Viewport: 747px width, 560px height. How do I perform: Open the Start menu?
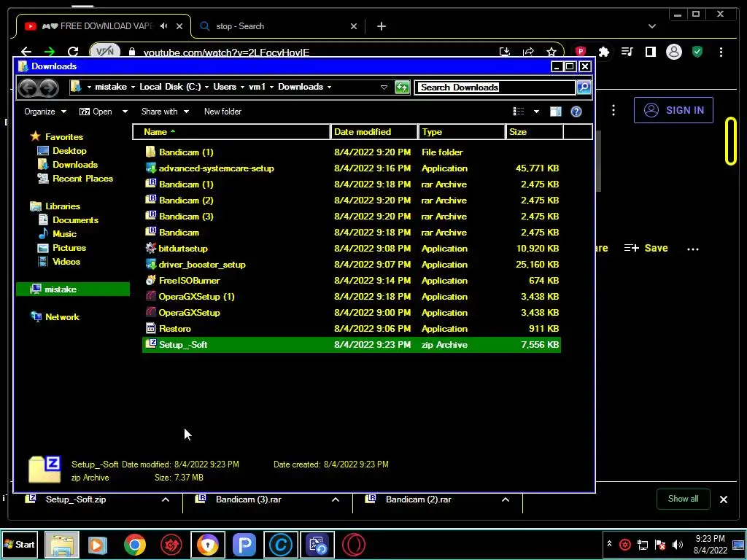(x=20, y=544)
